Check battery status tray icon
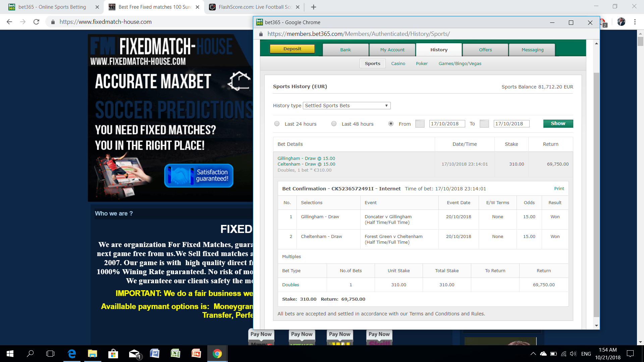This screenshot has height=362, width=644. tap(553, 354)
